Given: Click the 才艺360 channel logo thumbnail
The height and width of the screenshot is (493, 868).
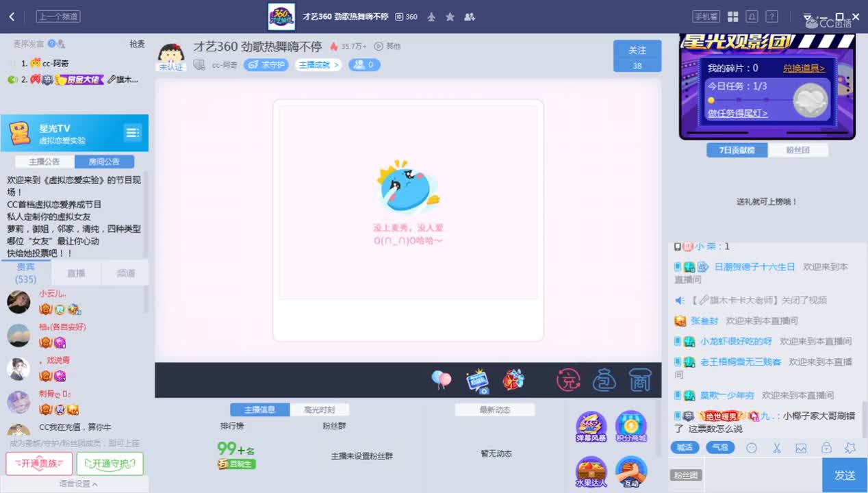Looking at the screenshot, I should (x=281, y=16).
